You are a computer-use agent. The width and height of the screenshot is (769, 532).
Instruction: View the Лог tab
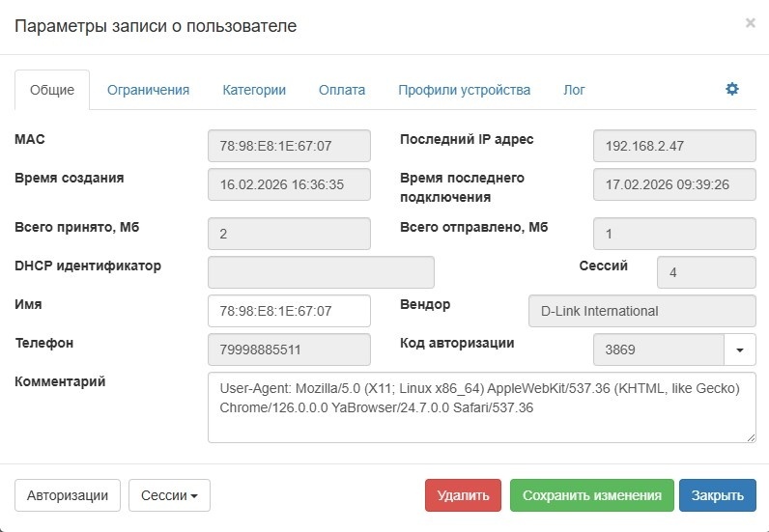pos(574,90)
